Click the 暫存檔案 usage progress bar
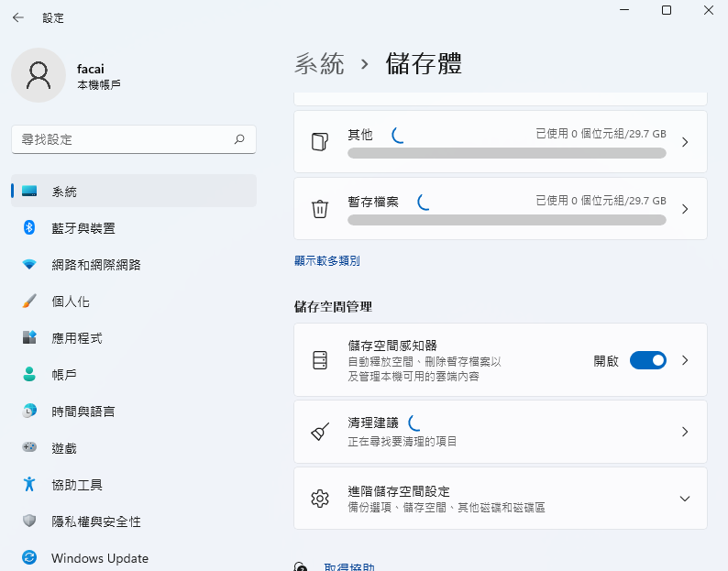 click(507, 220)
